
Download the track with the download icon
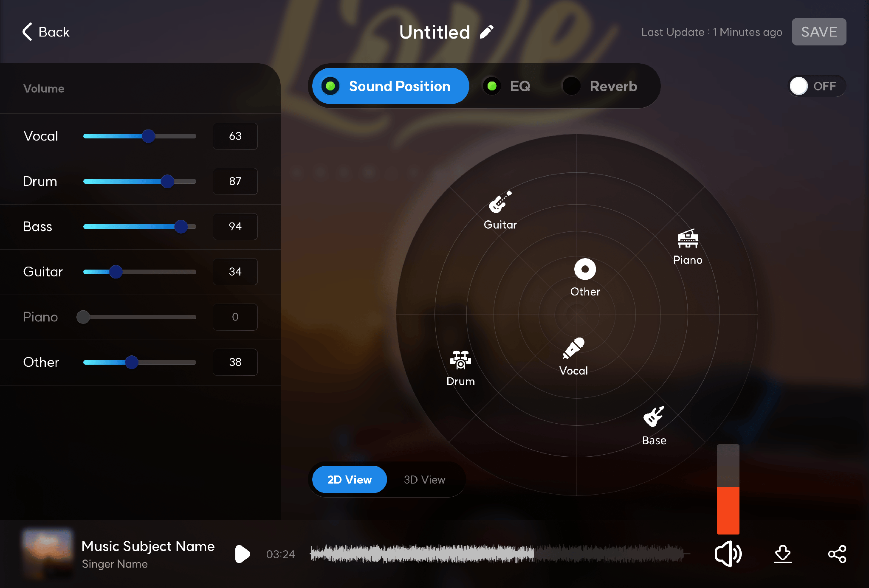point(782,554)
